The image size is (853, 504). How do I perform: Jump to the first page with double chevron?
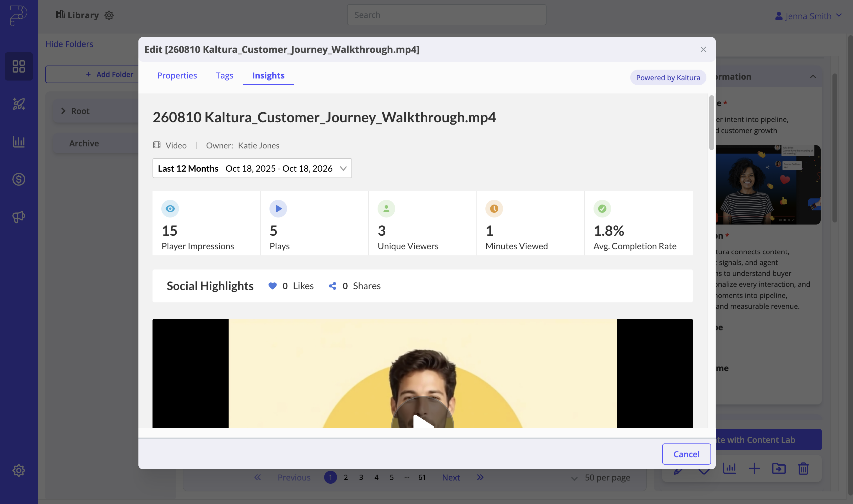pos(257,477)
